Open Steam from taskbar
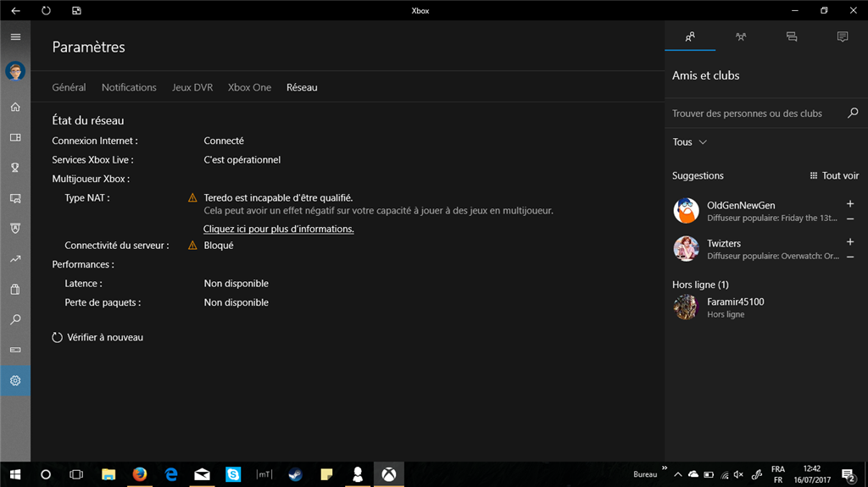Image resolution: width=868 pixels, height=487 pixels. (295, 474)
